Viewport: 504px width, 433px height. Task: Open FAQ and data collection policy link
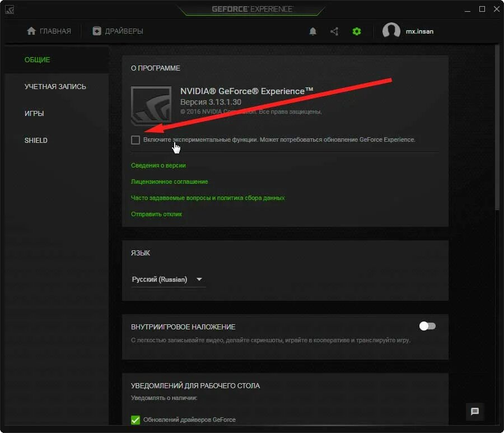tap(208, 198)
